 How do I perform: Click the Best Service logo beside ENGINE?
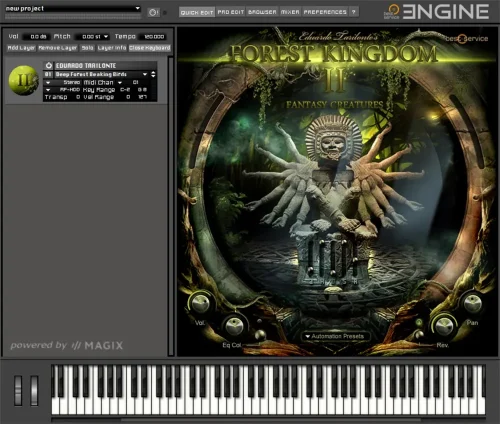pyautogui.click(x=392, y=12)
